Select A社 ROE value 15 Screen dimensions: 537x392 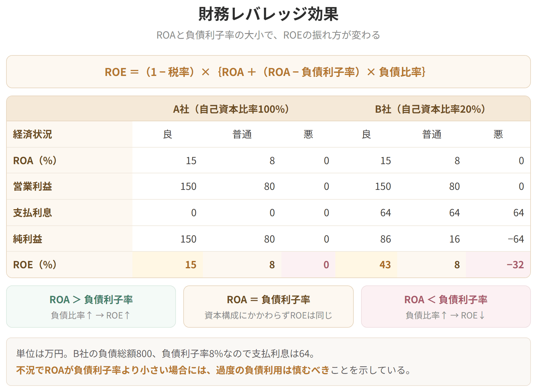point(191,265)
